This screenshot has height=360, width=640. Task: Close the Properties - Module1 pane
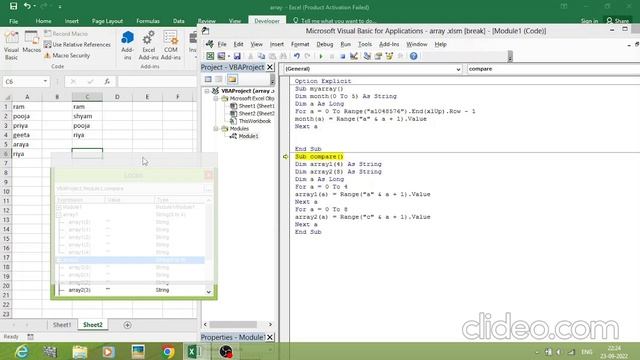pos(270,338)
